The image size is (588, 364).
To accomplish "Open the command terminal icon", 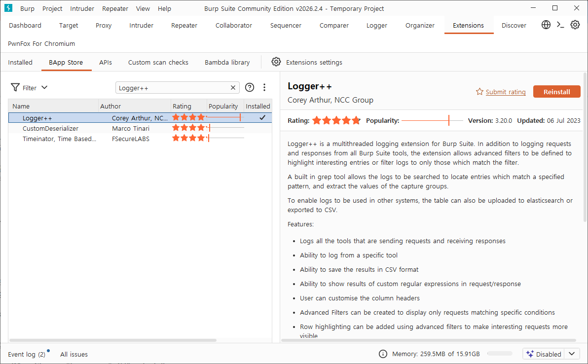I will point(560,25).
